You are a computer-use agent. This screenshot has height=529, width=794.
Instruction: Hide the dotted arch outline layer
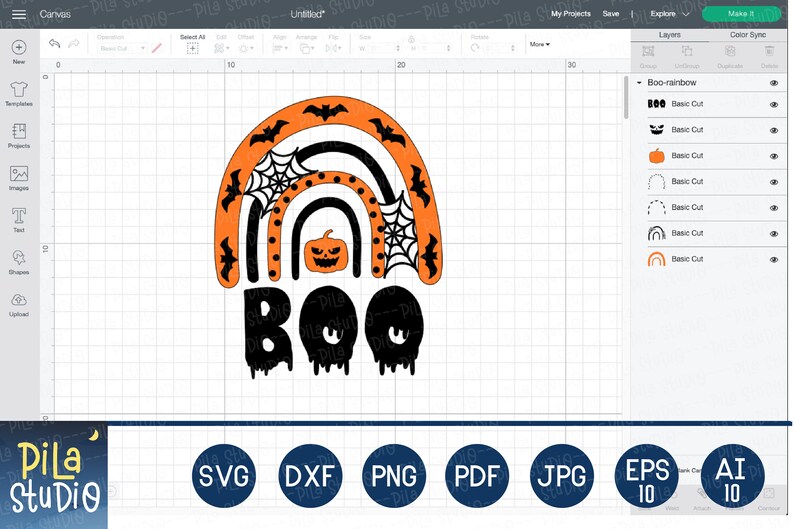pos(774,182)
